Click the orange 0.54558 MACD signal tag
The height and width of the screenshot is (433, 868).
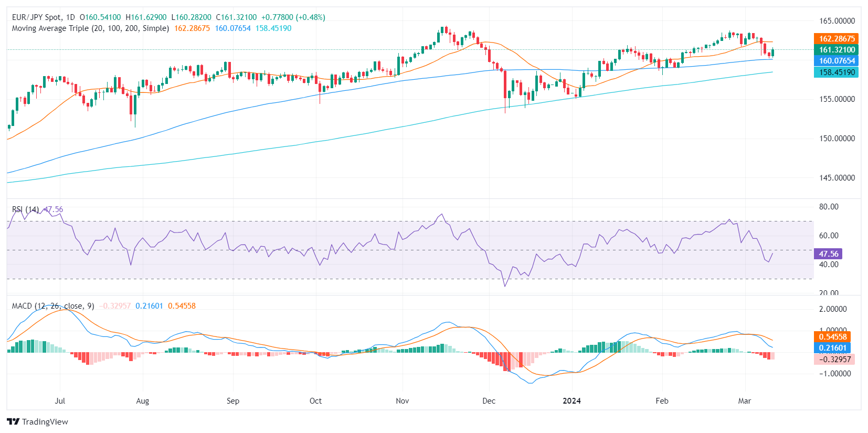833,336
